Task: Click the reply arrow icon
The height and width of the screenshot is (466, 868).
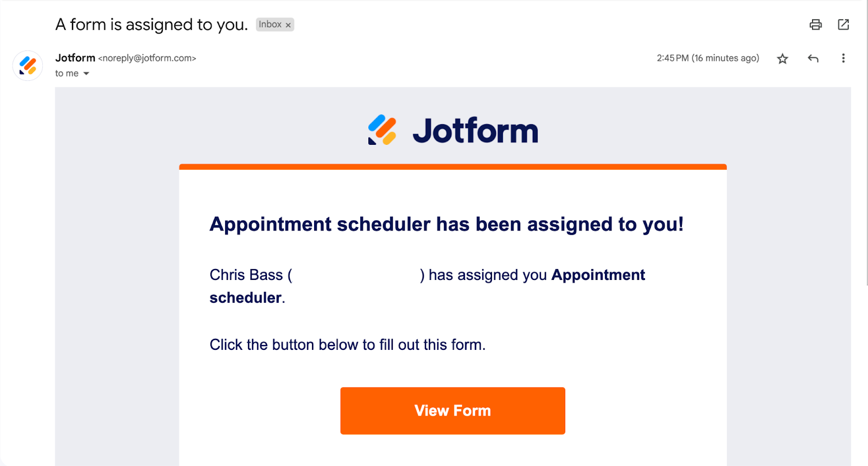Action: (813, 59)
